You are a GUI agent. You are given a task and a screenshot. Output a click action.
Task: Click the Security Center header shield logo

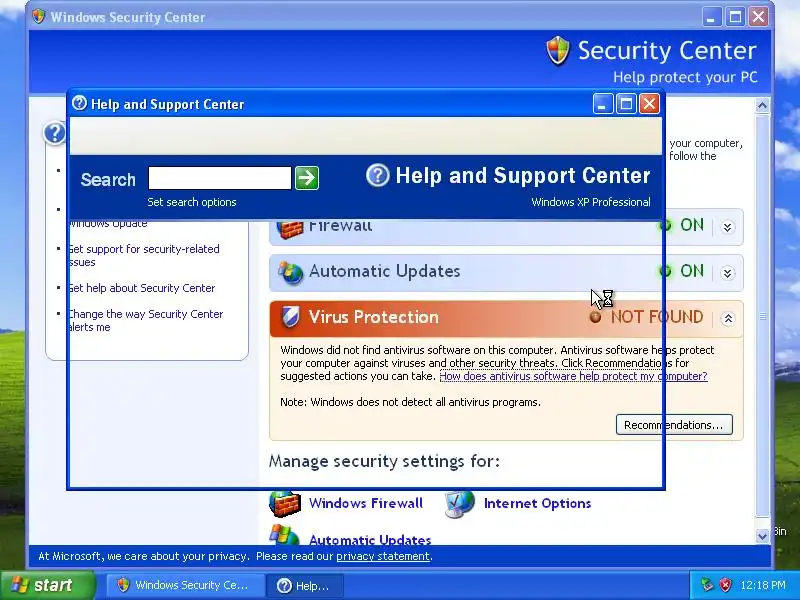tap(558, 51)
